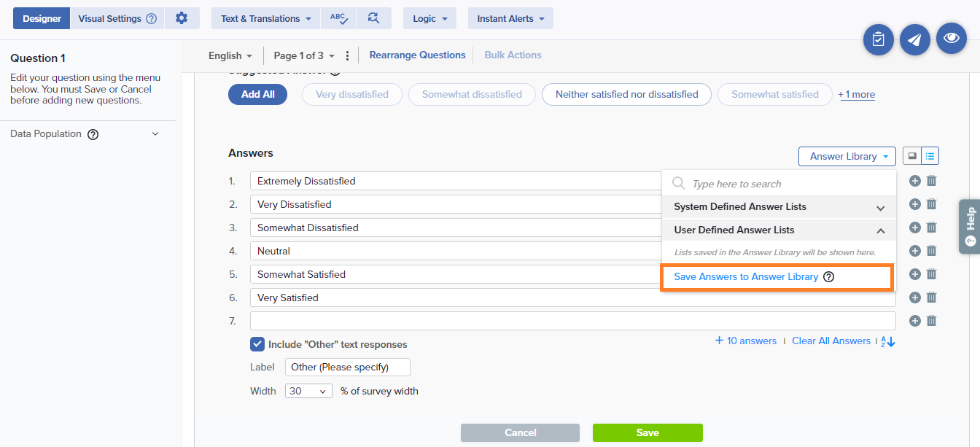
Task: Click the spell check ABC icon
Action: pyautogui.click(x=338, y=18)
